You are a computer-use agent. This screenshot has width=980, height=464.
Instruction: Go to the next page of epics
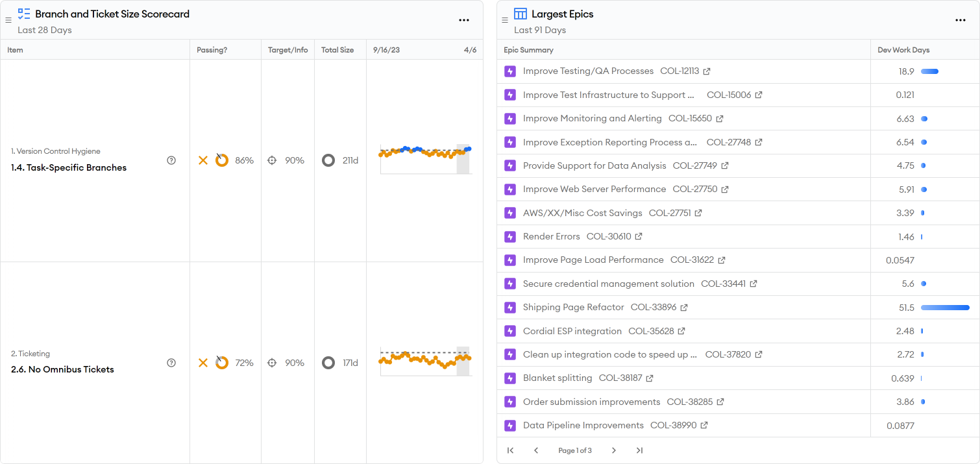(613, 450)
